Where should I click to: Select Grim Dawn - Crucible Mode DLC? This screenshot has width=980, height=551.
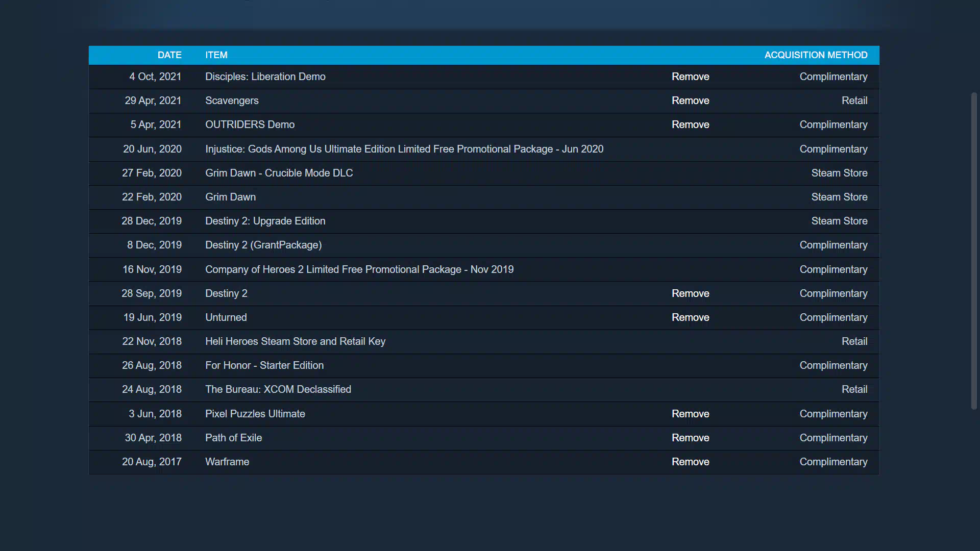279,173
